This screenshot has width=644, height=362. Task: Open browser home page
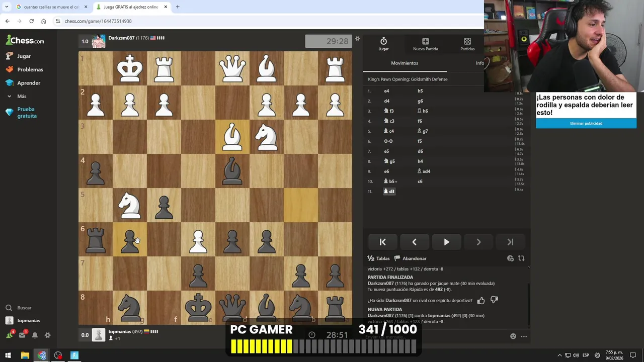pyautogui.click(x=43, y=21)
